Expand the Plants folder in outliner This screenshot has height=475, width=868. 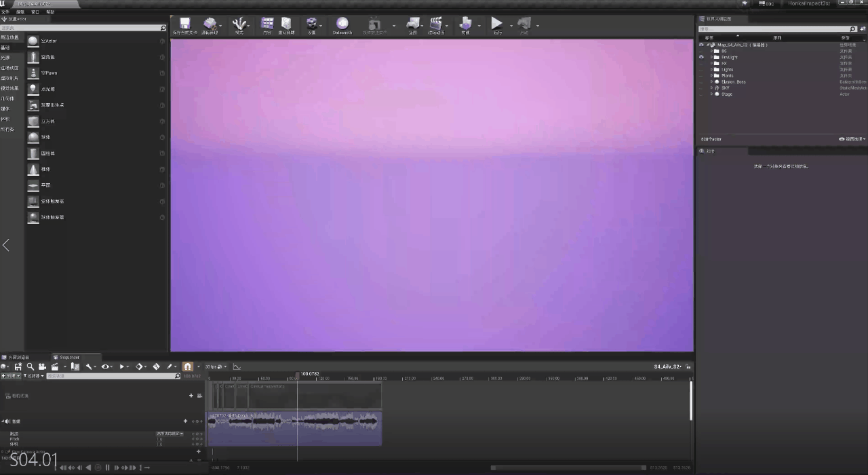pyautogui.click(x=711, y=75)
